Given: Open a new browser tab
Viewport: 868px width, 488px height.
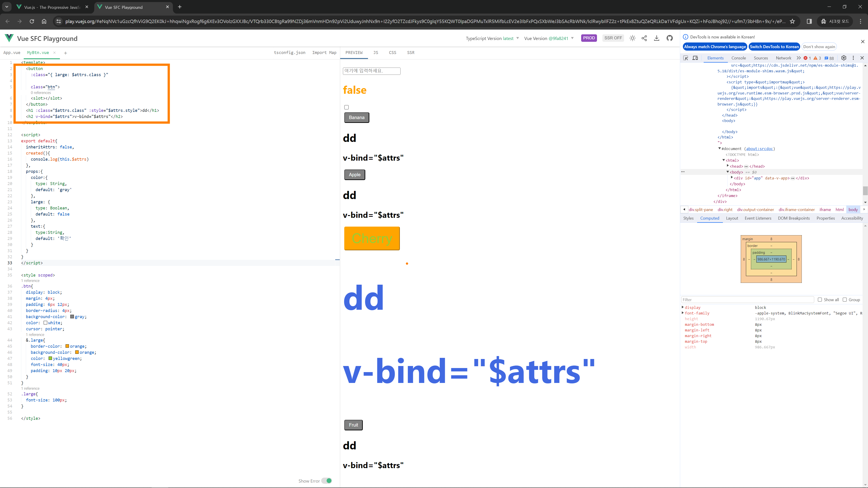Looking at the screenshot, I should pyautogui.click(x=180, y=7).
